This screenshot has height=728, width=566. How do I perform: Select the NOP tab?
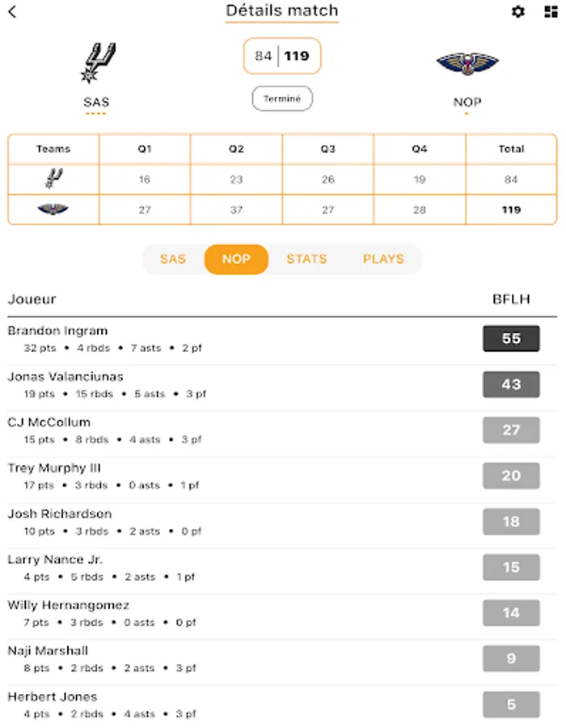pos(236,260)
